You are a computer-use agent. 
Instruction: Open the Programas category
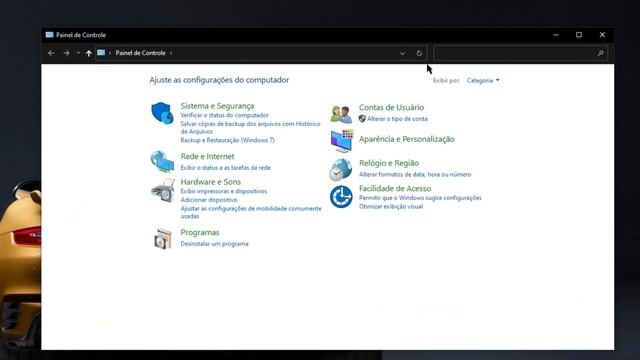[200, 232]
